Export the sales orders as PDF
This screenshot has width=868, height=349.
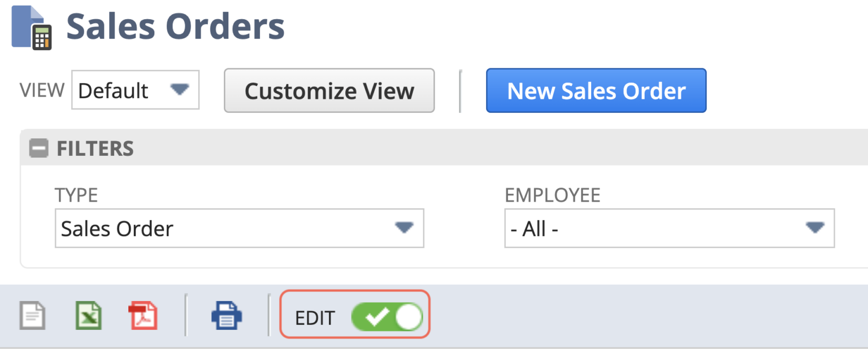(x=143, y=316)
